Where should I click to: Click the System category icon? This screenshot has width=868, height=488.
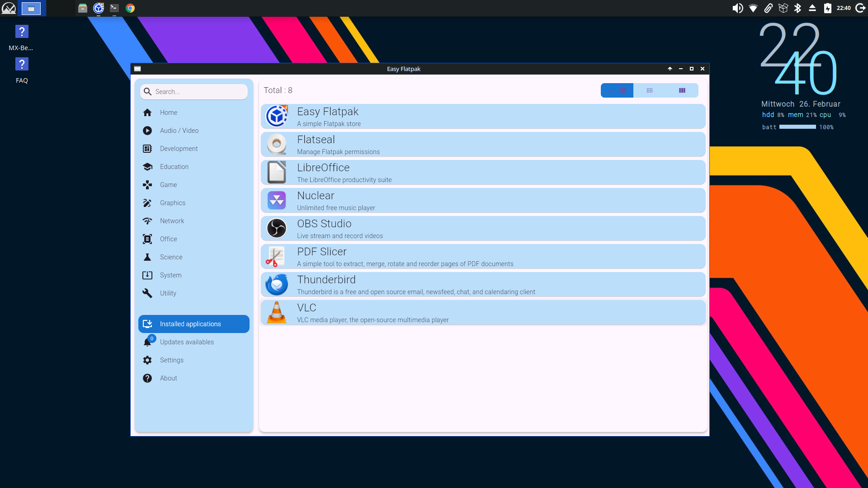(147, 275)
